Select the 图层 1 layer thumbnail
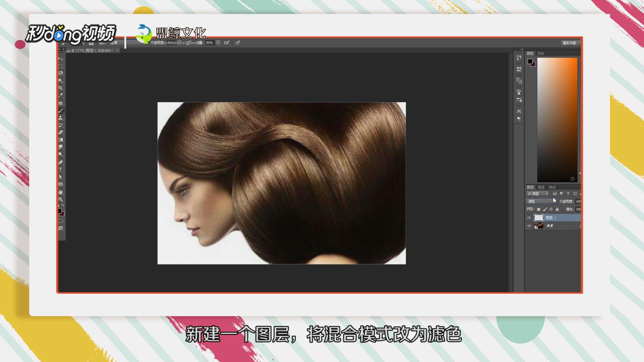This screenshot has height=362, width=644. click(x=539, y=218)
